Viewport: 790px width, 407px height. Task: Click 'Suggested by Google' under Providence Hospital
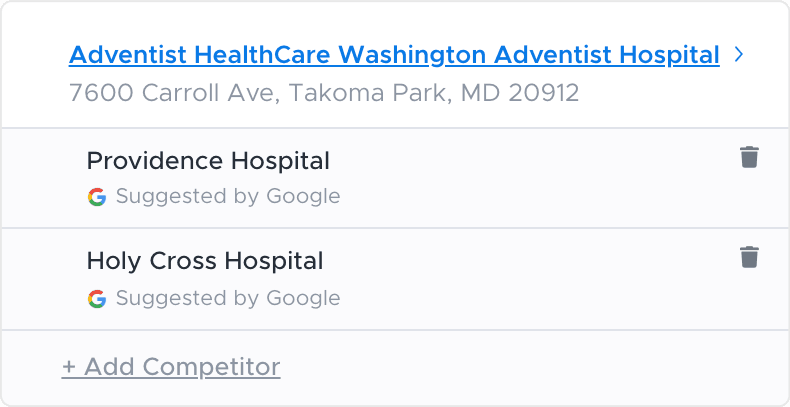[x=228, y=197]
